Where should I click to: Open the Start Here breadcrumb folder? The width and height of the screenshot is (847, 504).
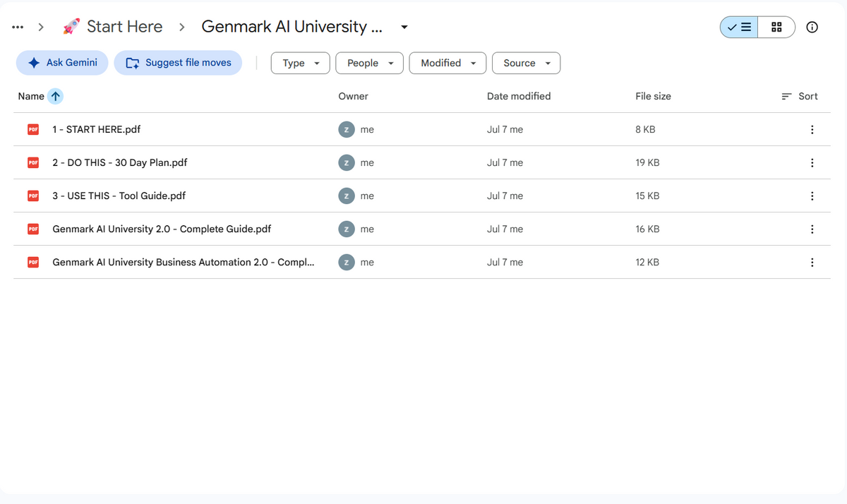[112, 27]
